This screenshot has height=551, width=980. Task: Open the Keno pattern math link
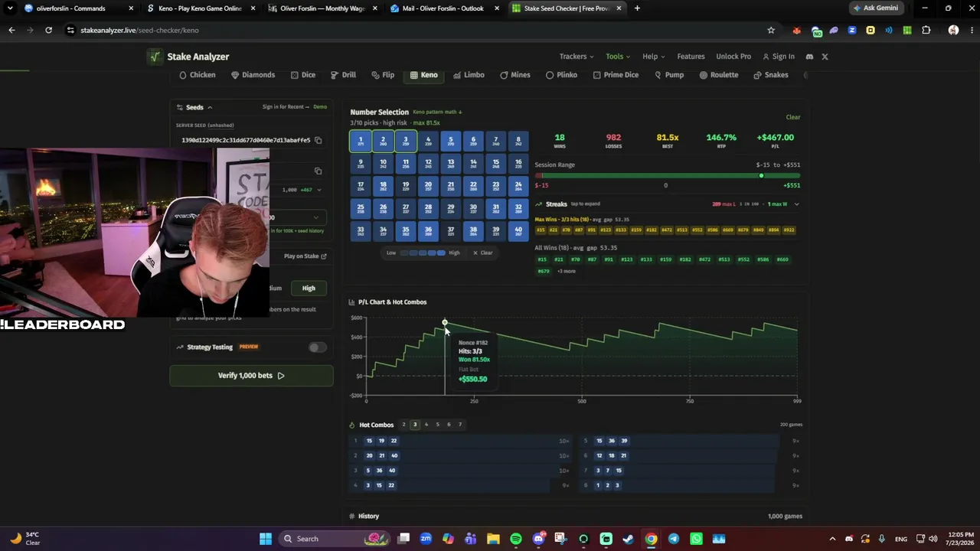pos(437,112)
